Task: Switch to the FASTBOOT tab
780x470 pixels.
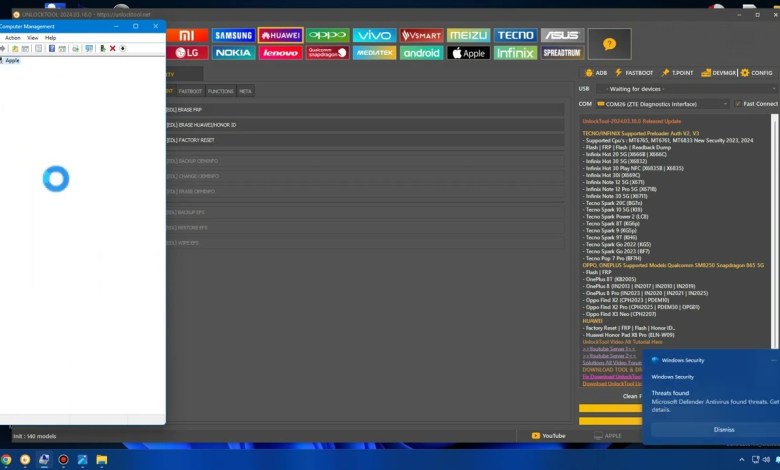Action: click(x=190, y=92)
